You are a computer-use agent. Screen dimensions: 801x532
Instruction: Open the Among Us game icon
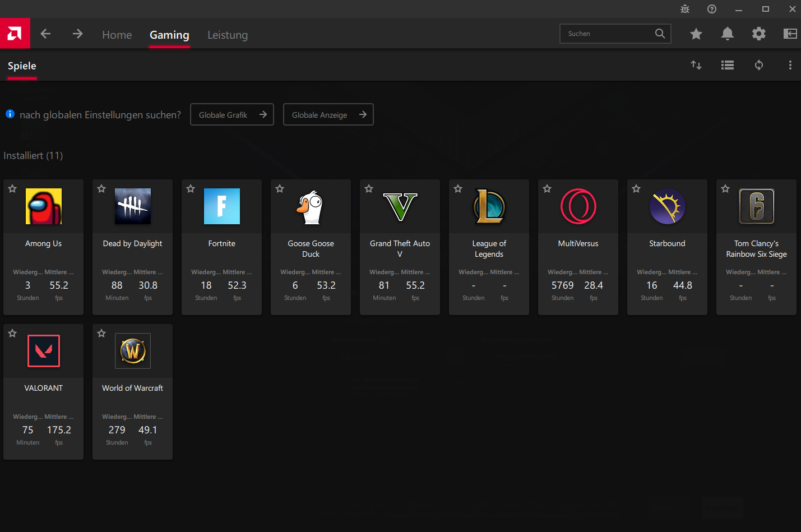tap(44, 206)
